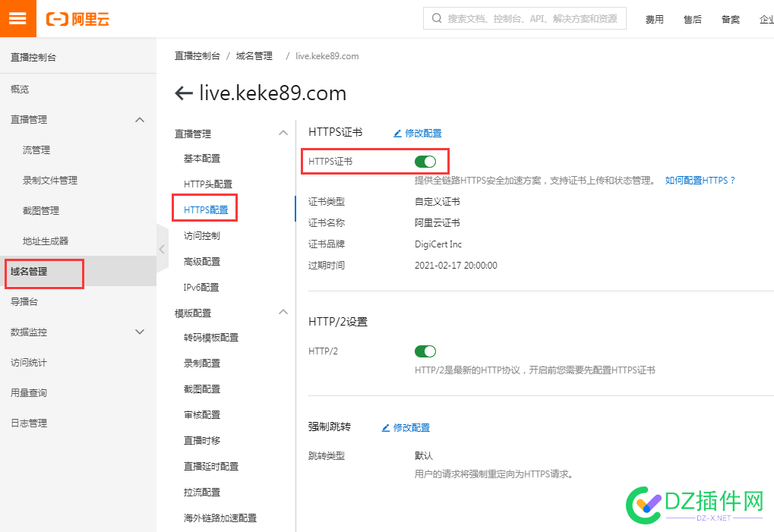This screenshot has width=774, height=532.
Task: Open 截图配置 under 模版配置
Action: (x=202, y=389)
